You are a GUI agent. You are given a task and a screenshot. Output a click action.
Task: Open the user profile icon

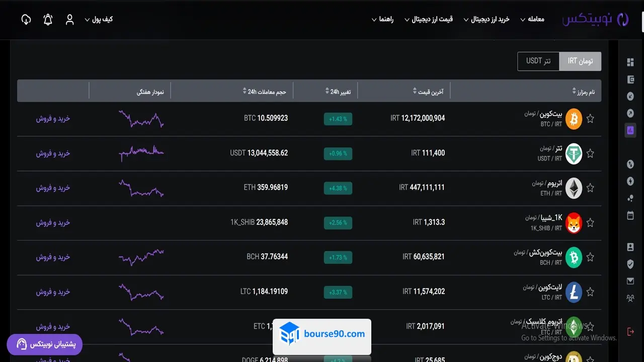point(70,20)
